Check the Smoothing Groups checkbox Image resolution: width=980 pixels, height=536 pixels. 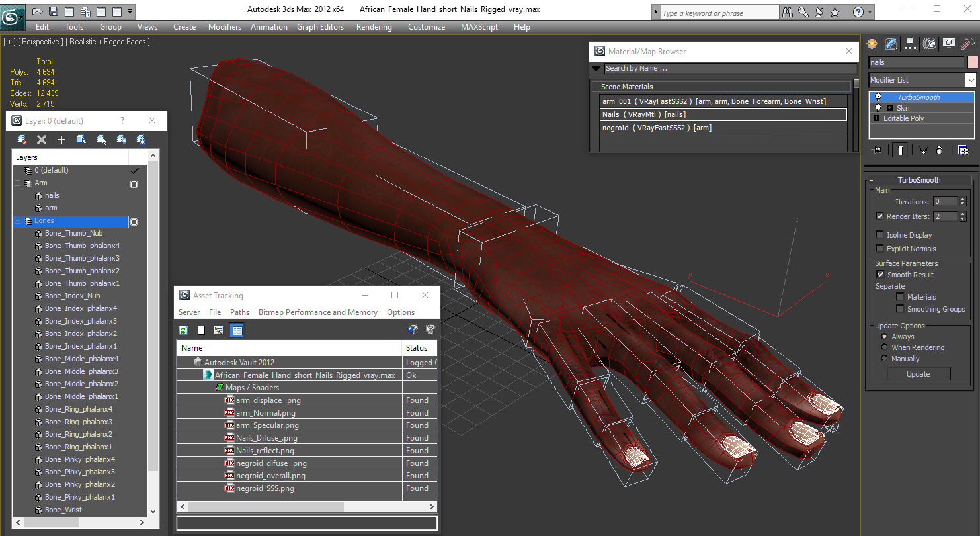tap(900, 309)
